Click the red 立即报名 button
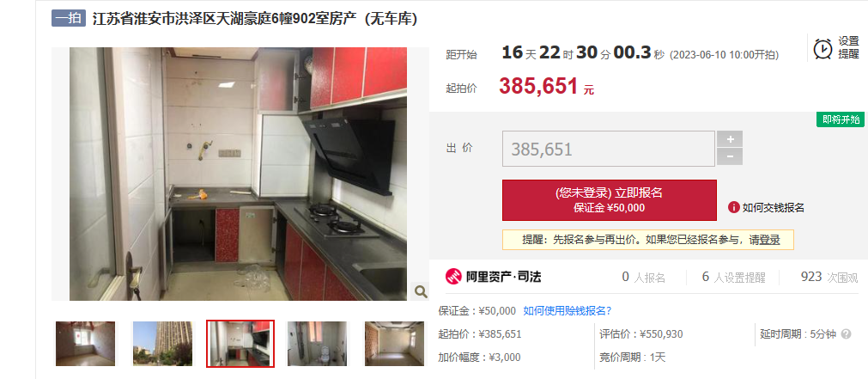 (x=609, y=200)
